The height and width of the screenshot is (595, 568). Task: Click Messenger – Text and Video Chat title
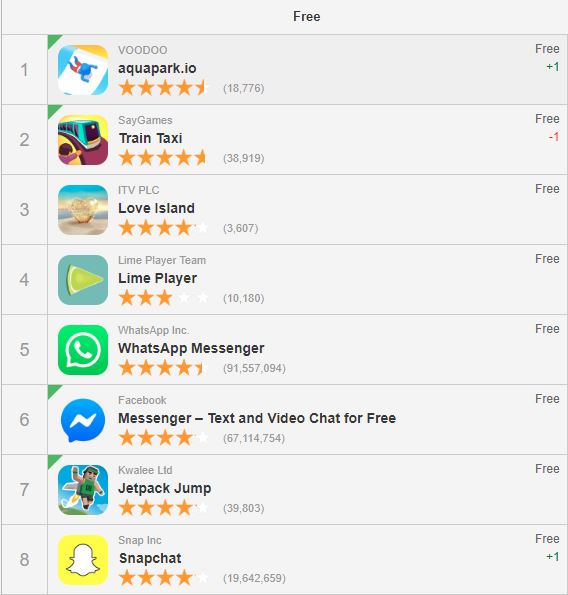point(257,418)
